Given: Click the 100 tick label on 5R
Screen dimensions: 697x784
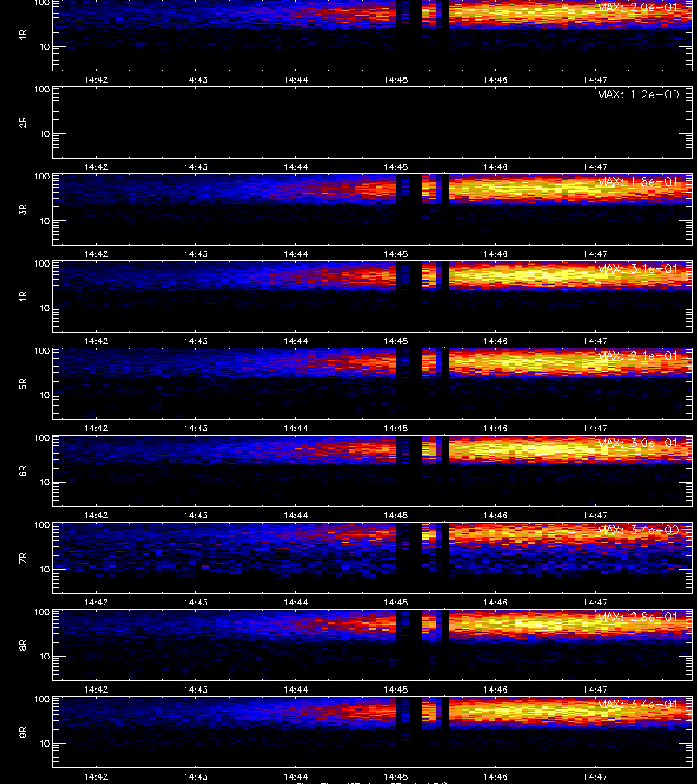Looking at the screenshot, I should pyautogui.click(x=42, y=351).
